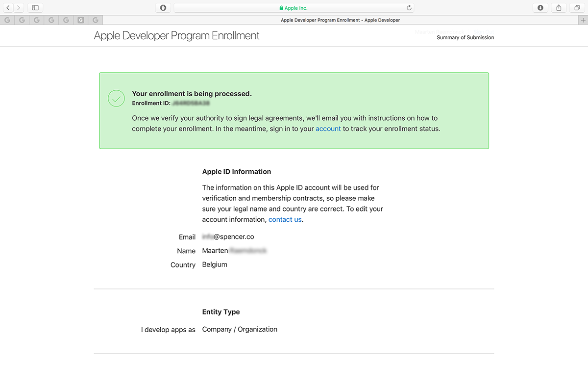The width and height of the screenshot is (588, 368).
Task: Open the Share menu in Safari toolbar
Action: 559,8
